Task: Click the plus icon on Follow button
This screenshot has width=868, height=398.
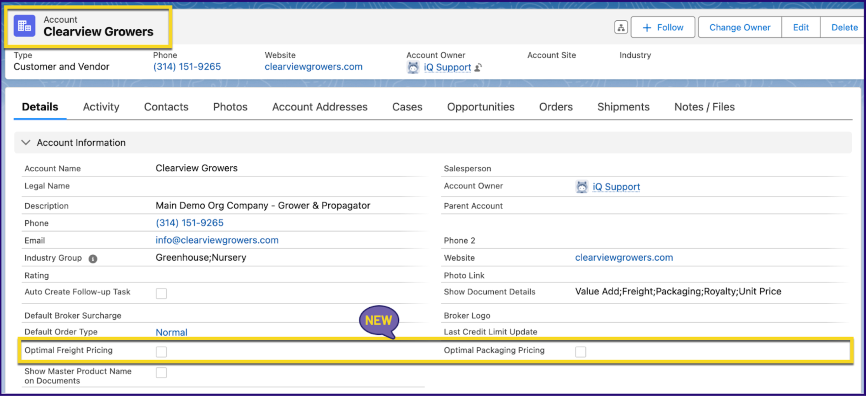Action: point(646,28)
